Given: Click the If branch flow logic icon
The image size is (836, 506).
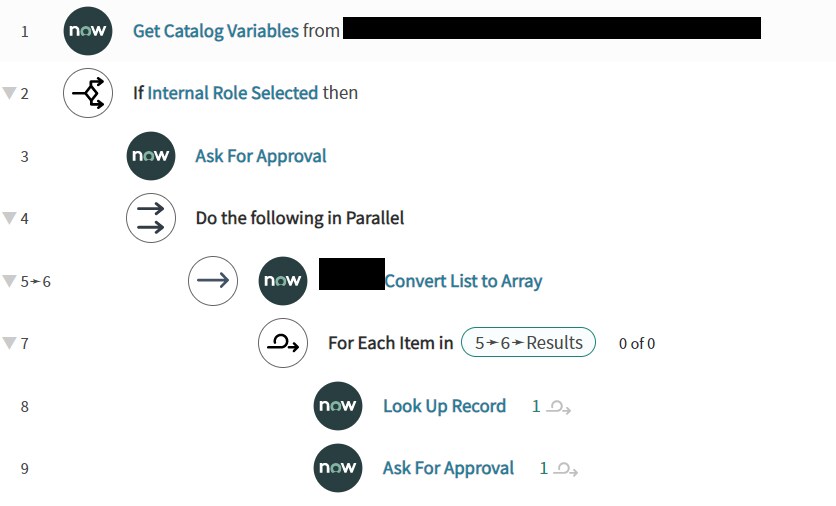Looking at the screenshot, I should 88,93.
